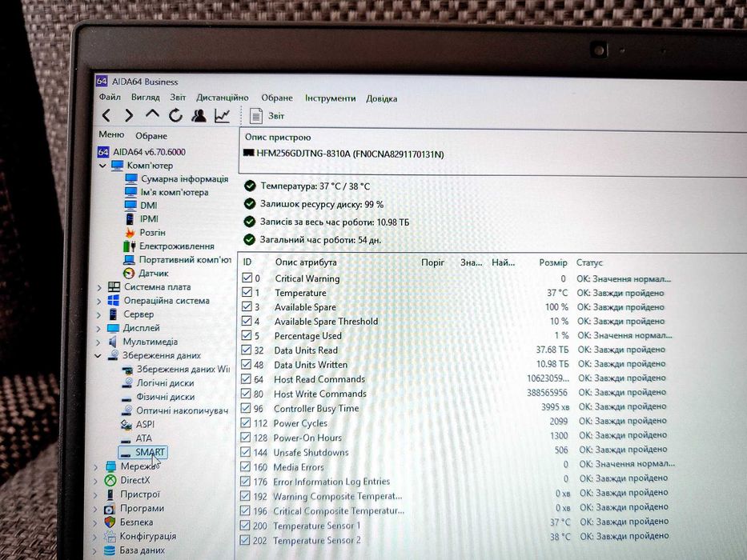Click the Операційна система Windows logo icon
This screenshot has height=560, width=747.
[114, 301]
